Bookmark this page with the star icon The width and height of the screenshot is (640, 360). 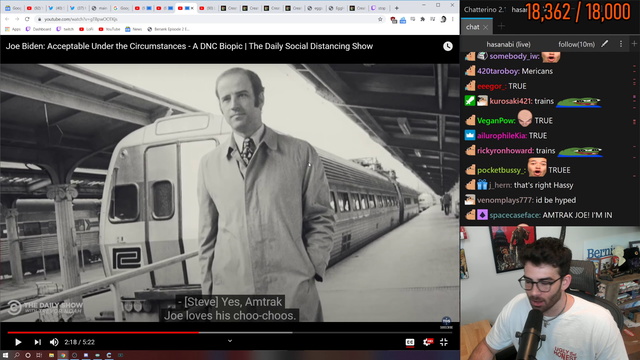pos(380,19)
